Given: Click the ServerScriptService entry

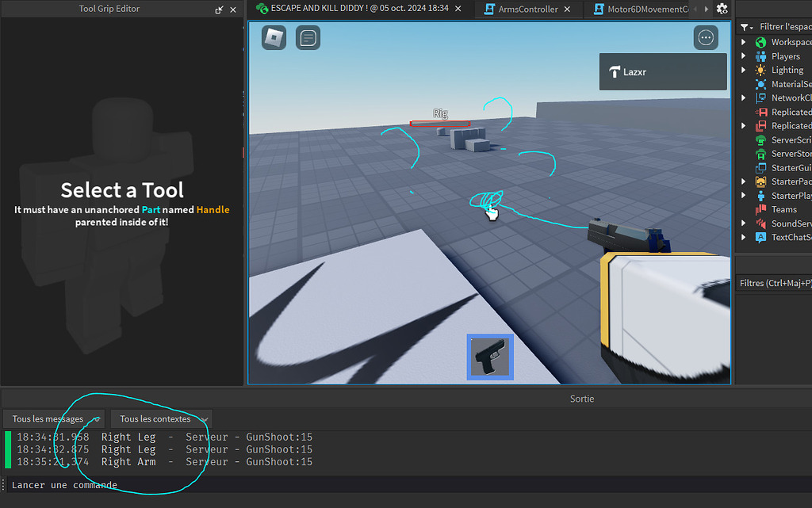Looking at the screenshot, I should tap(788, 139).
